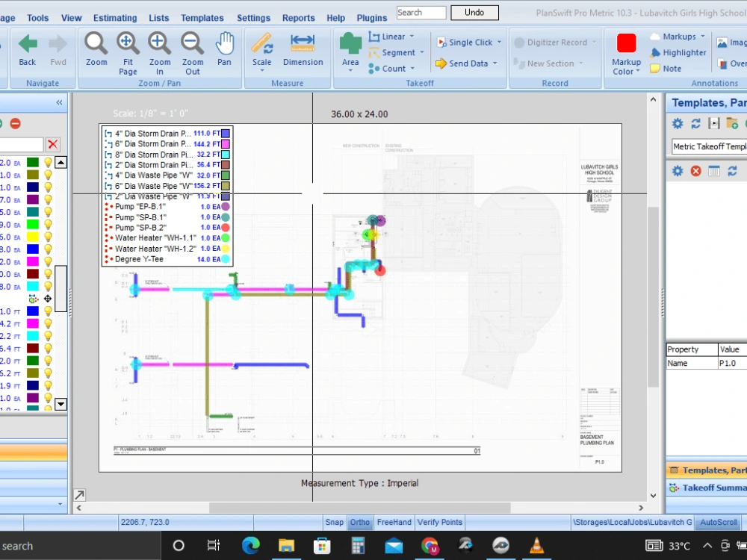Open settings gear above Metric Takeoff Template box
Screen dimensions: 747x560
tap(678, 124)
